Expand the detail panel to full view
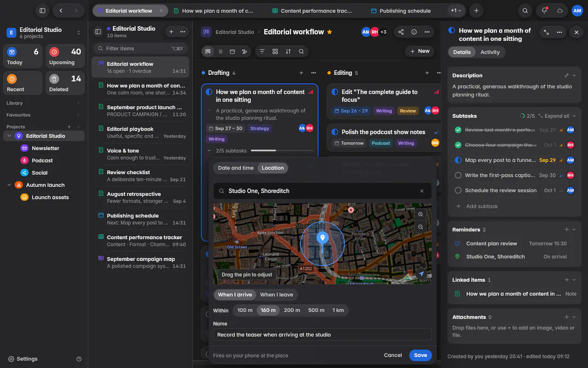The height and width of the screenshot is (368, 588). (x=546, y=32)
